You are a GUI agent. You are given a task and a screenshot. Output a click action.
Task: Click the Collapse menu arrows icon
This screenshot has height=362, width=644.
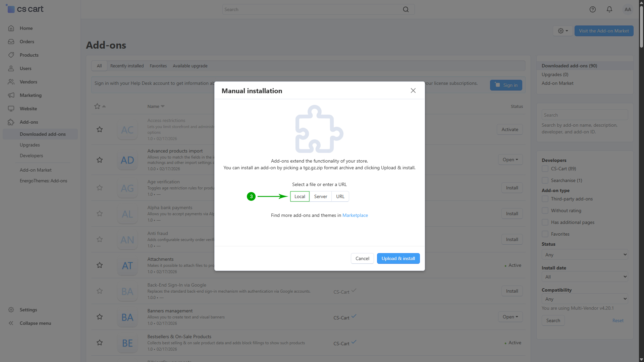coord(11,323)
